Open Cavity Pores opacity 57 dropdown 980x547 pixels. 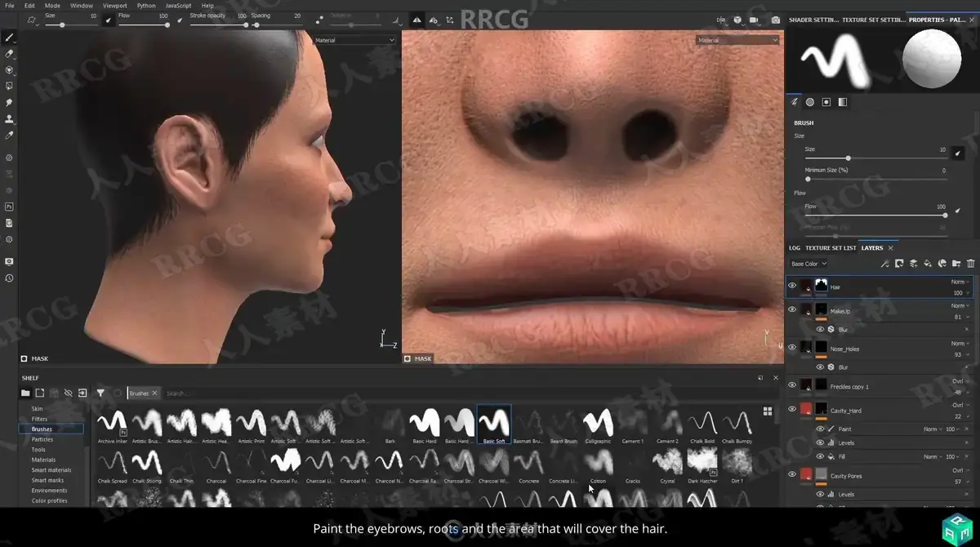960,482
